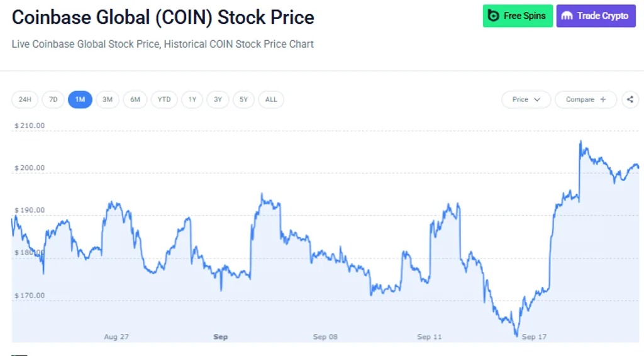Viewport: 644px width, 356px height.
Task: Choose the 3M time range
Action: pyautogui.click(x=108, y=99)
